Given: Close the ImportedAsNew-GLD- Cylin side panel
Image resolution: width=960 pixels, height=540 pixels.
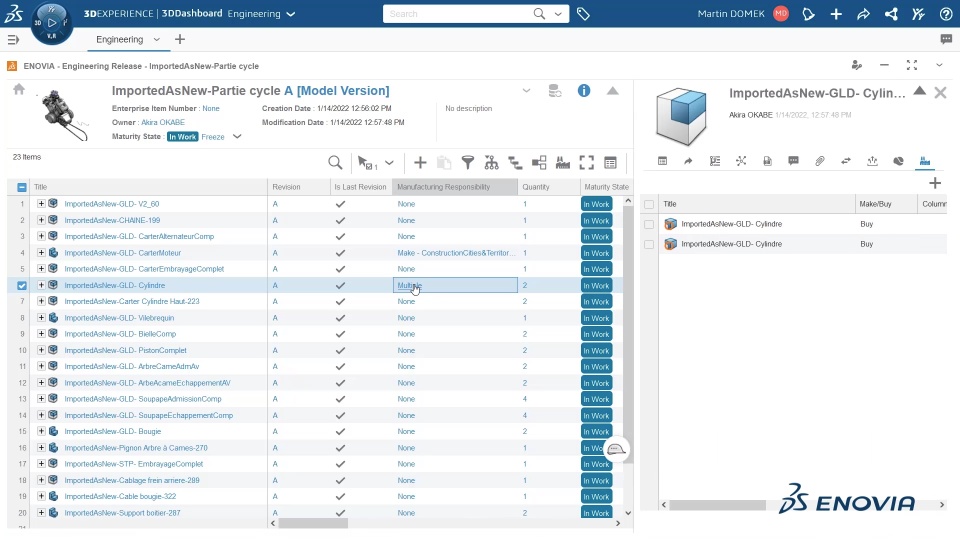Looking at the screenshot, I should coord(940,93).
